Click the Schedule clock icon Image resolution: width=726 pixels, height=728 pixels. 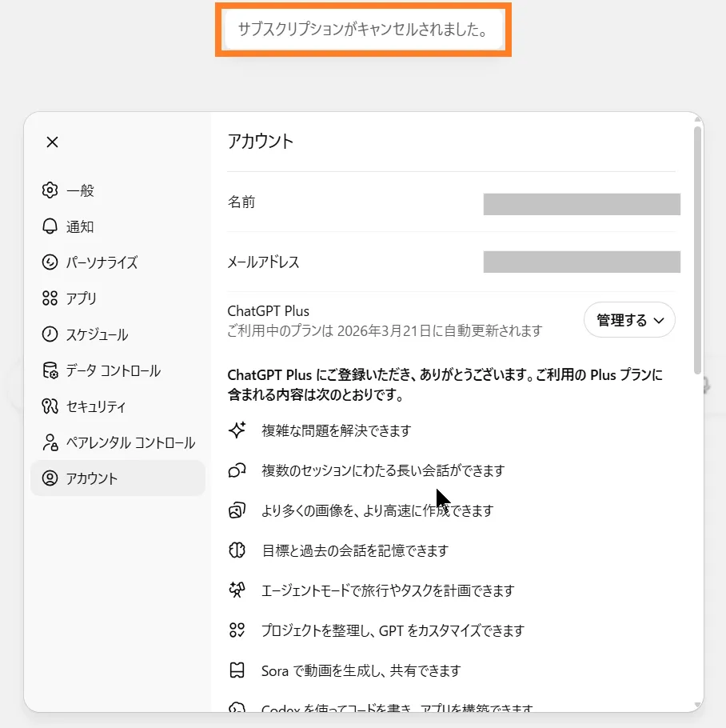tap(50, 334)
